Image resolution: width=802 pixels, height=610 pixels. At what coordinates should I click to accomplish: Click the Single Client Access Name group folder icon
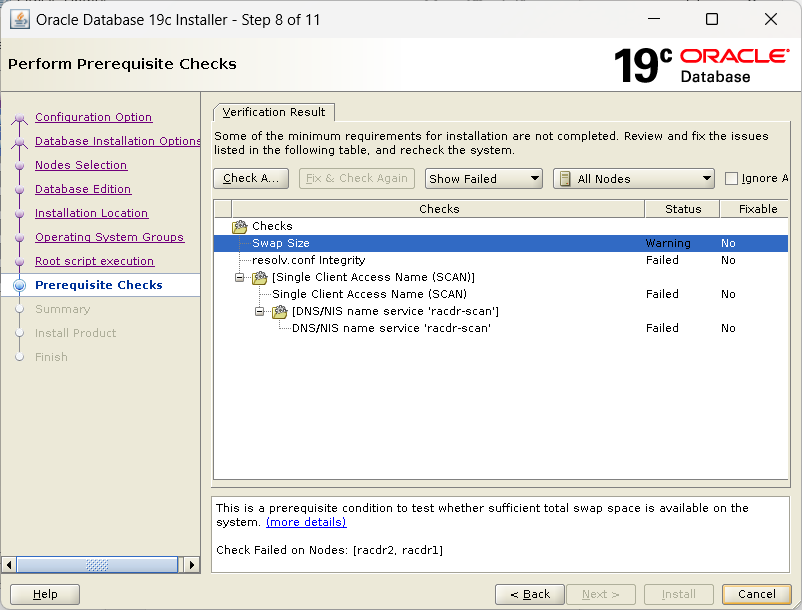click(x=259, y=277)
